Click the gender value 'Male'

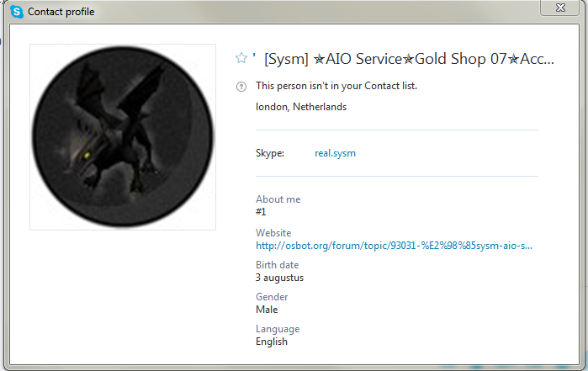[267, 310]
